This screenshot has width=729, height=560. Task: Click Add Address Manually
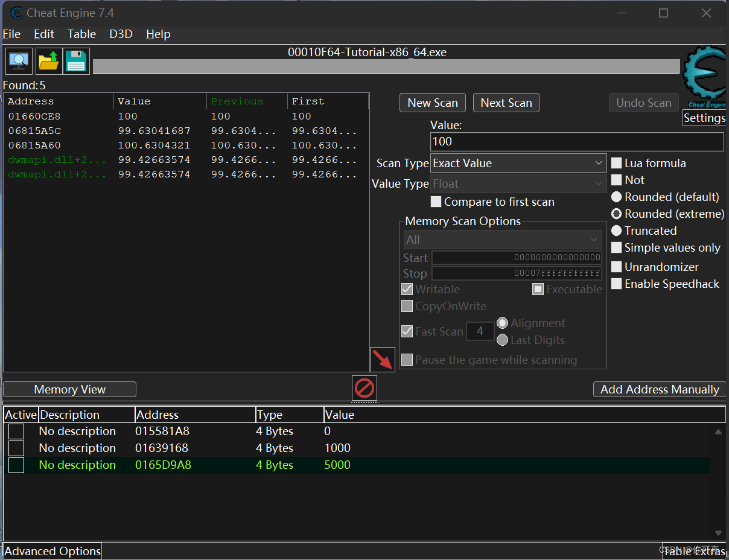(x=660, y=389)
